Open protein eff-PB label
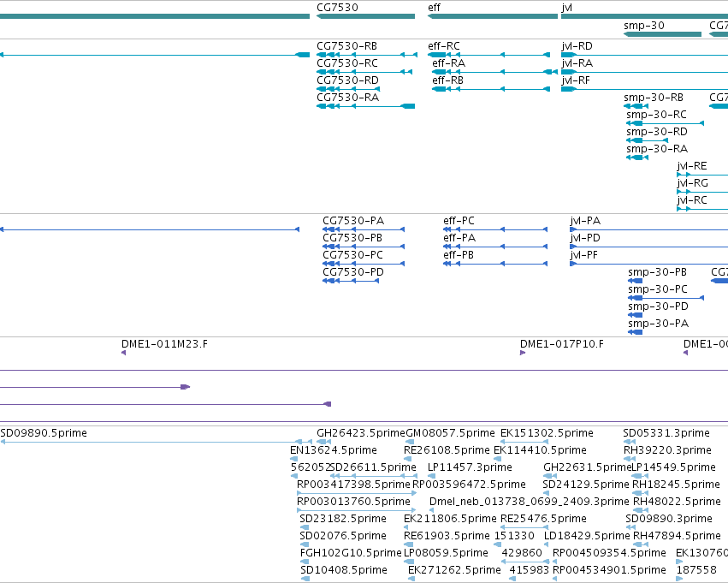The height and width of the screenshot is (583, 728). coord(459,255)
